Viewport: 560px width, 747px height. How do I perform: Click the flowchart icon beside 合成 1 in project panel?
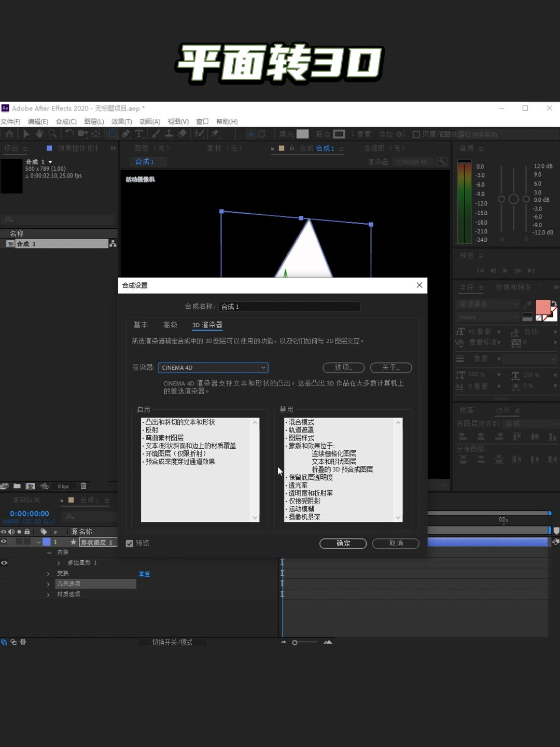(113, 244)
